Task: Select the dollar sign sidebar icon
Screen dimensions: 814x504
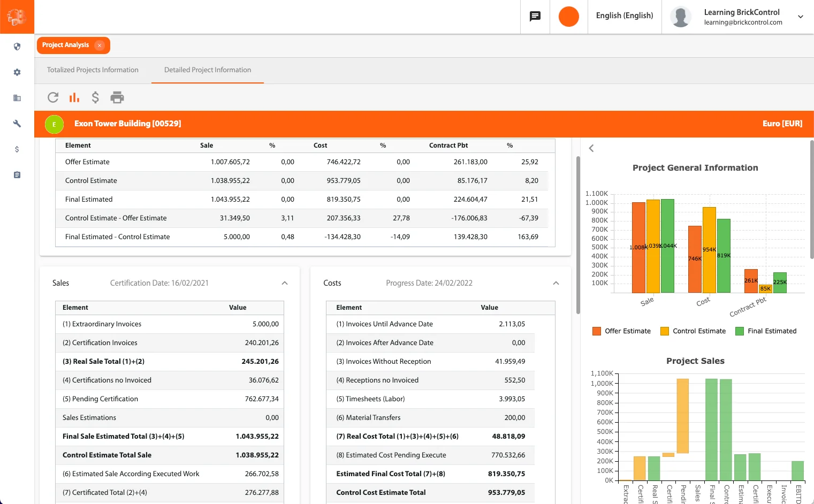Action: pos(17,149)
